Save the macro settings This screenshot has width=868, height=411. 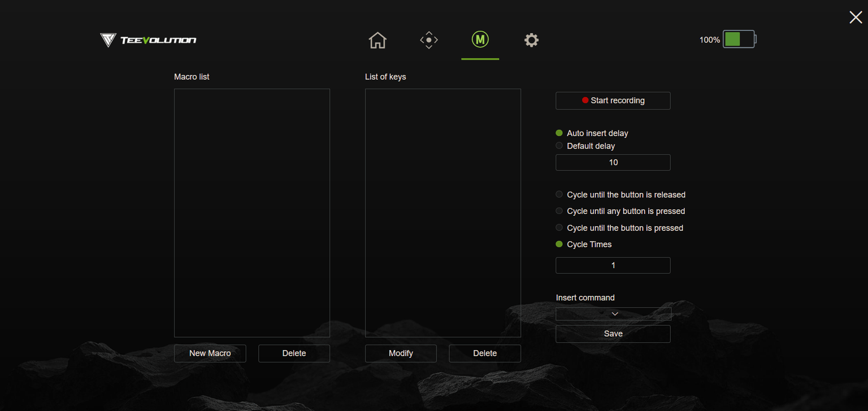(613, 334)
